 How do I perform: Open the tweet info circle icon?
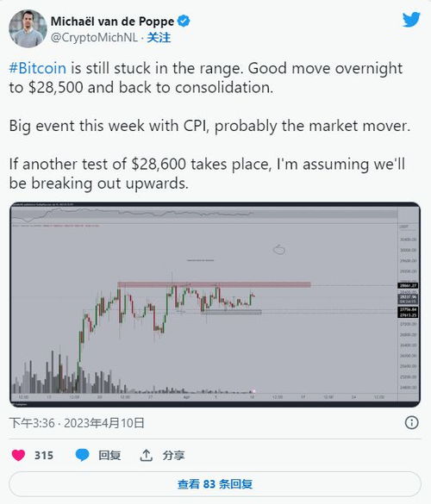[412, 422]
